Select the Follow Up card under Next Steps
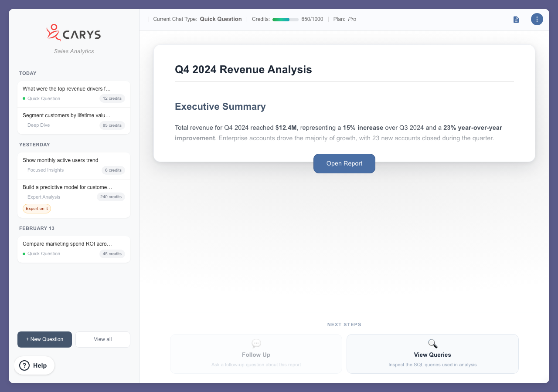This screenshot has height=392, width=558. pyautogui.click(x=256, y=354)
